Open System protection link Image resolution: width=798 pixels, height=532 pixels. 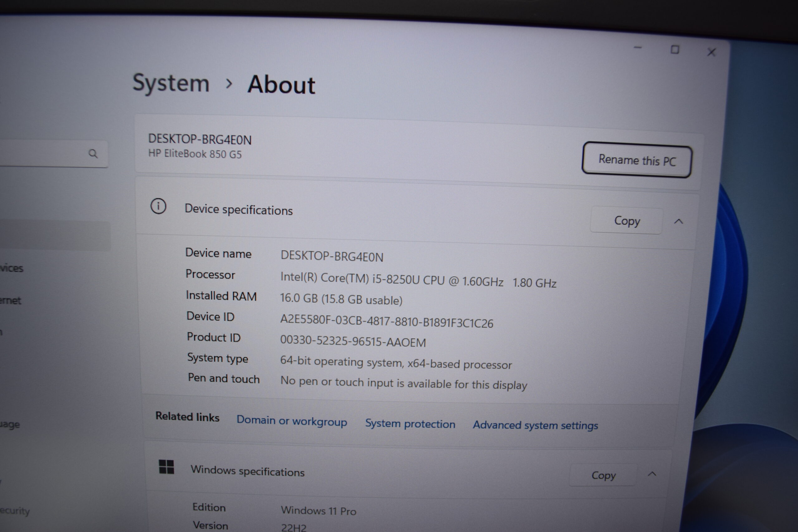pos(410,424)
